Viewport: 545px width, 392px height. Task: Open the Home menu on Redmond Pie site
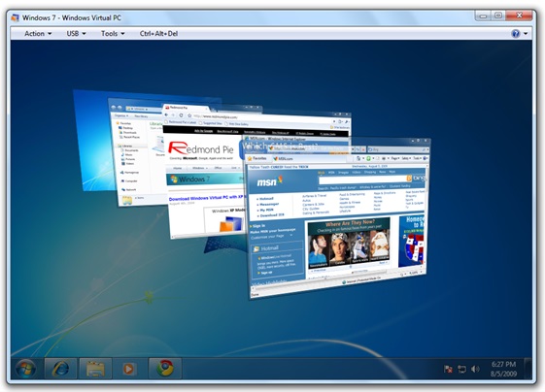(177, 168)
